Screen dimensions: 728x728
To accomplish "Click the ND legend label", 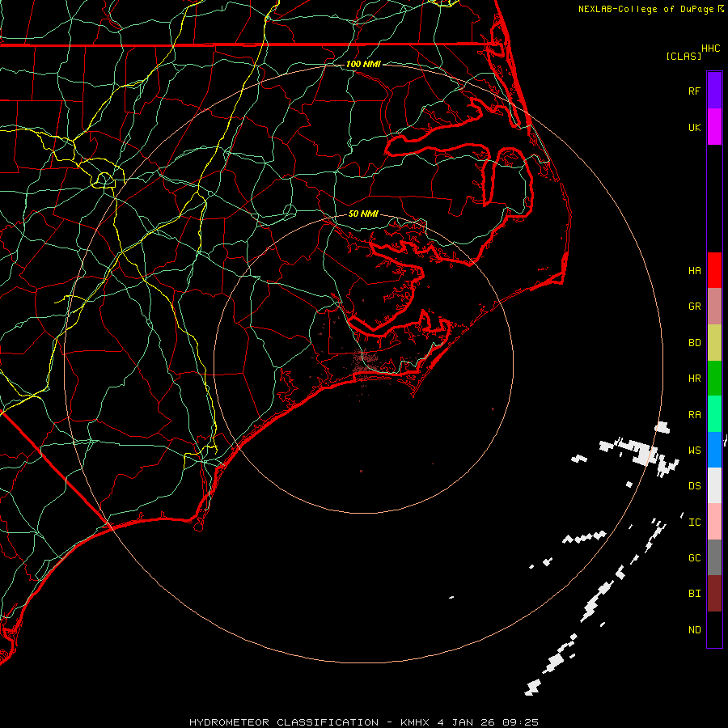I will 694,630.
